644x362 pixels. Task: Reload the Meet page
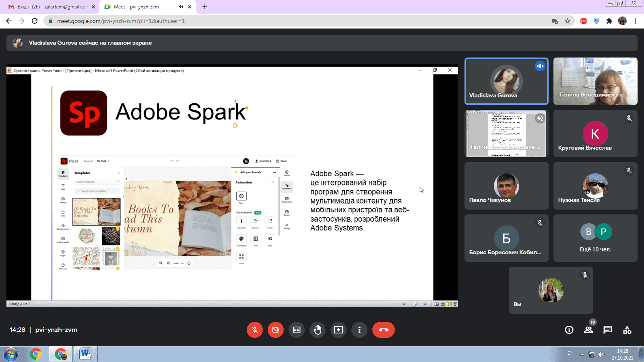click(35, 21)
